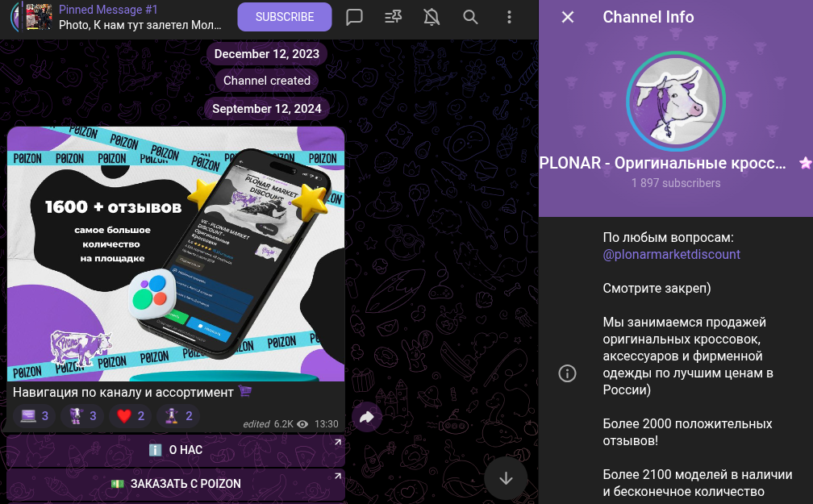Click the shopping cart emoji in caption
Viewport: 813px width, 504px height.
[x=245, y=391]
